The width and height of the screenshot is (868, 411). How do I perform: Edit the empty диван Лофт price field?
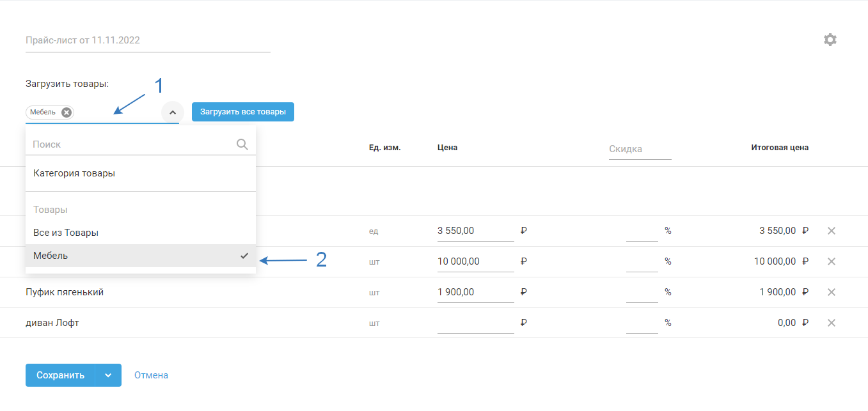tap(475, 323)
